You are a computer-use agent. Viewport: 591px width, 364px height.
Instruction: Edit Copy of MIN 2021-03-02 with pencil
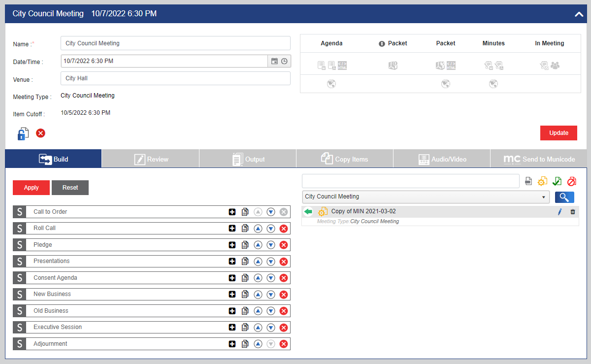point(559,212)
